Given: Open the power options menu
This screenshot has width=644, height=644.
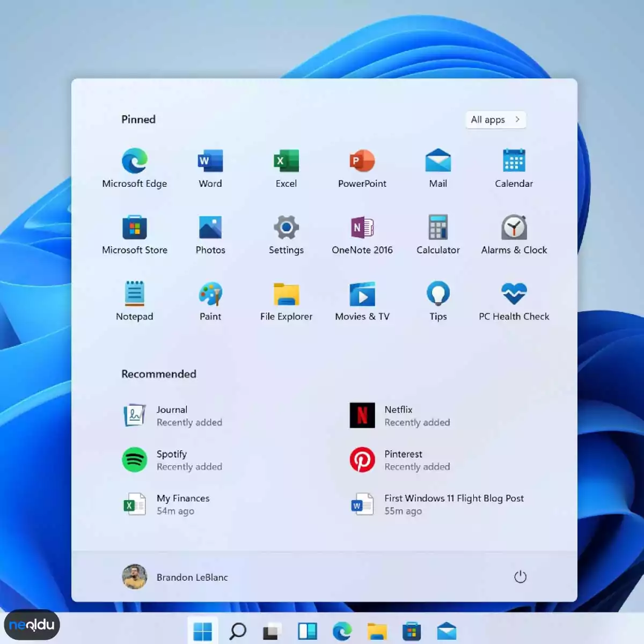Looking at the screenshot, I should click(520, 577).
